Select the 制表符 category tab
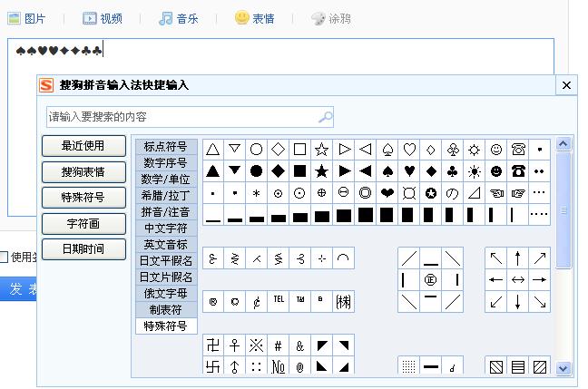The height and width of the screenshot is (389, 588). point(166,310)
